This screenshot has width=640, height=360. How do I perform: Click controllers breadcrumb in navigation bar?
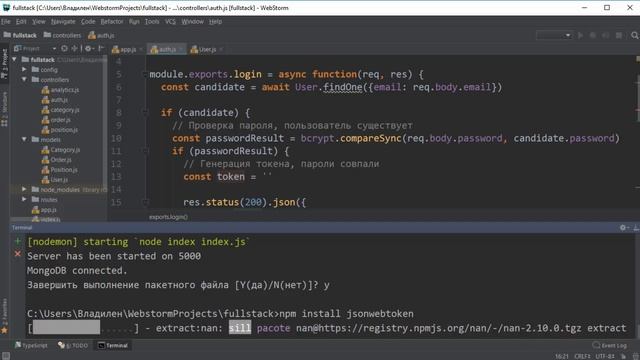[62, 36]
